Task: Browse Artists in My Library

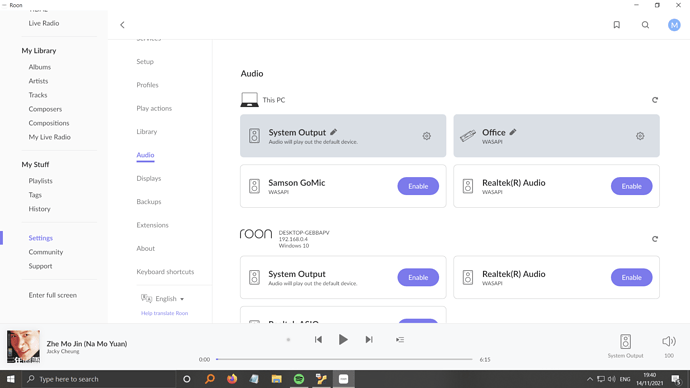Action: (38, 81)
